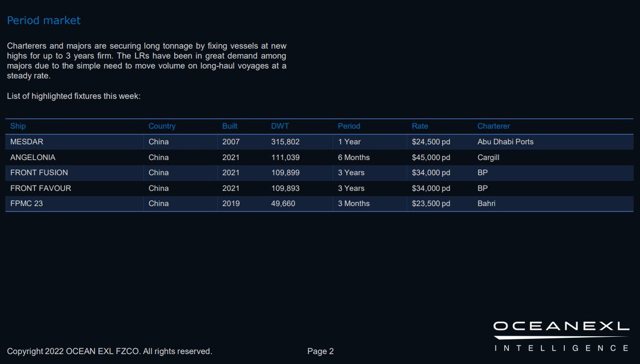Screen dimensions: 640x364
Task: Click the DWT value 49,660
Action: (283, 204)
